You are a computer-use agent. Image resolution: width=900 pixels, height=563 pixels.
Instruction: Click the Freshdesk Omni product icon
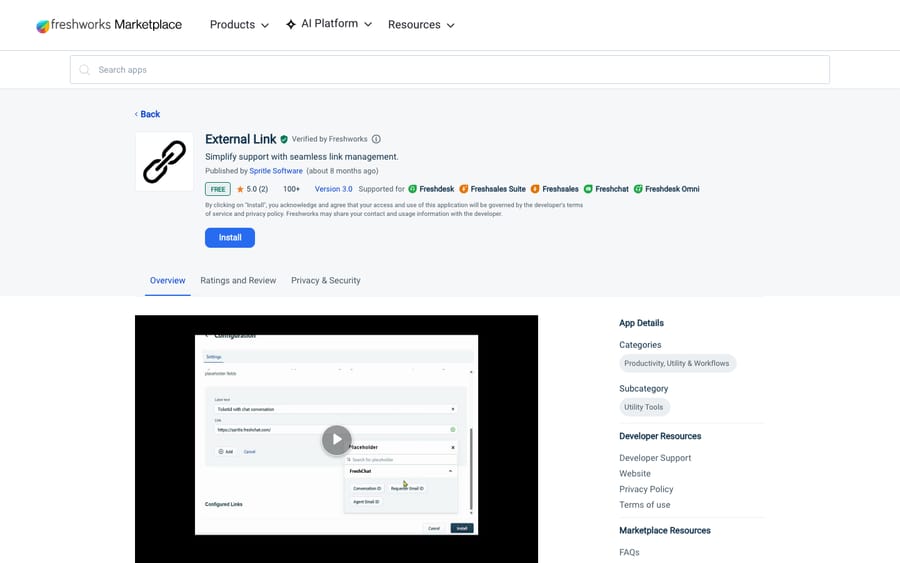(638, 189)
